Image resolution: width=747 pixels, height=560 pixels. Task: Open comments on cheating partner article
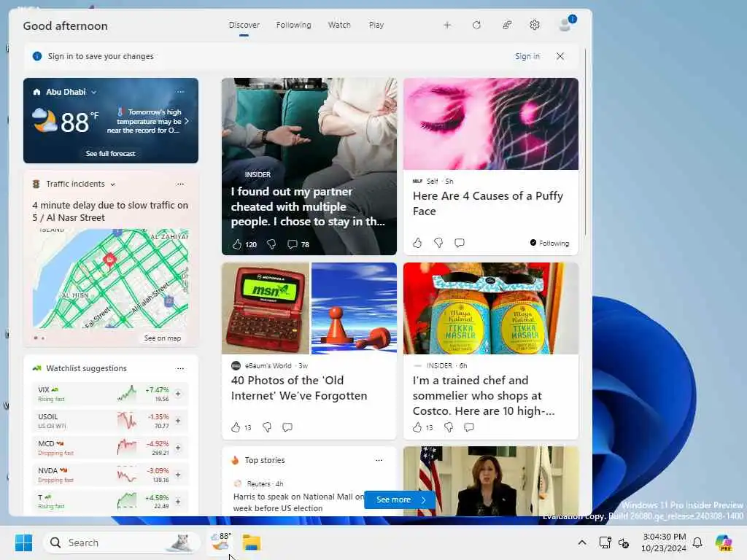tap(292, 244)
